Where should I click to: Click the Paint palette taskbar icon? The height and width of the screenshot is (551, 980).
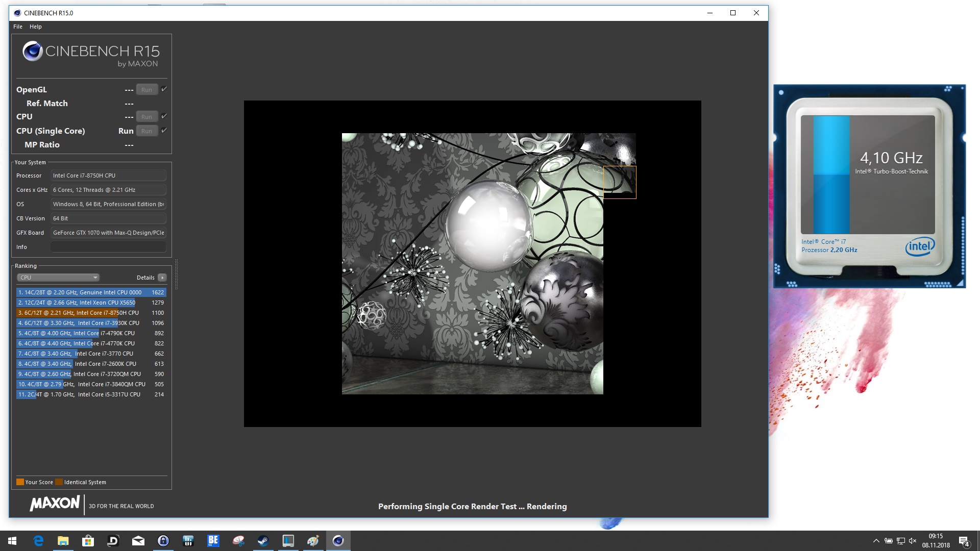(313, 541)
